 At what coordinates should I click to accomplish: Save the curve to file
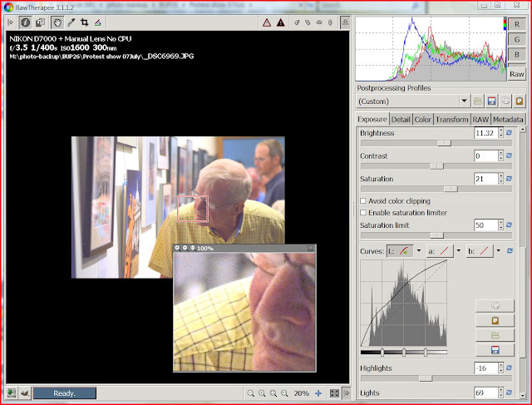[x=495, y=350]
